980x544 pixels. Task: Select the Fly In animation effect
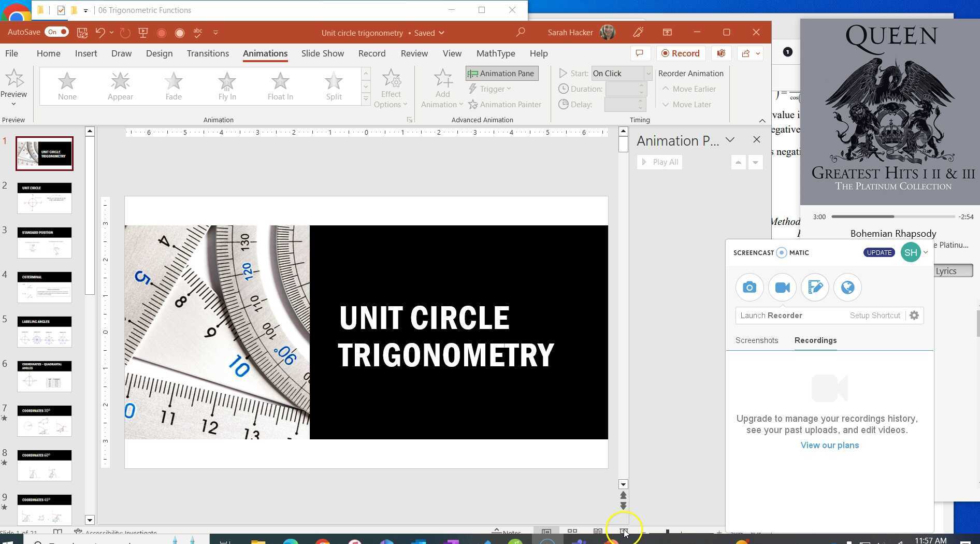(226, 85)
